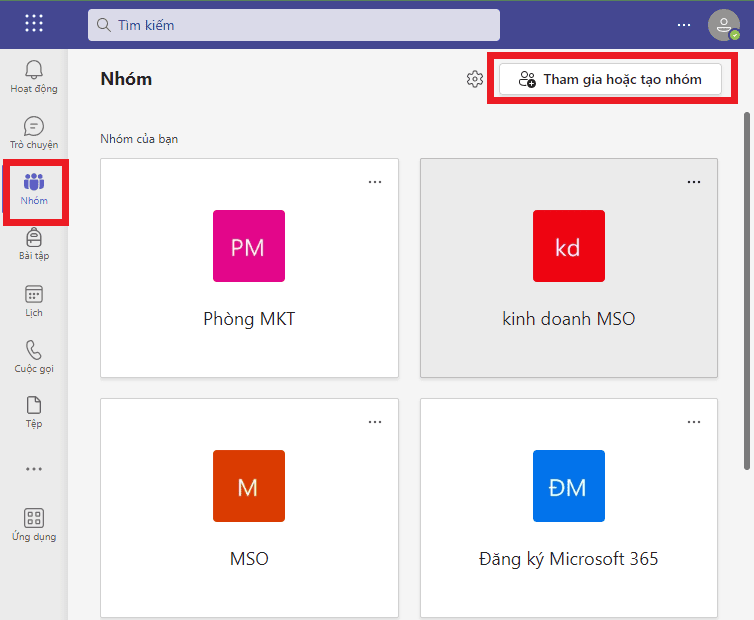Click the Tìm kiếm search box
This screenshot has width=754, height=620.
[293, 25]
